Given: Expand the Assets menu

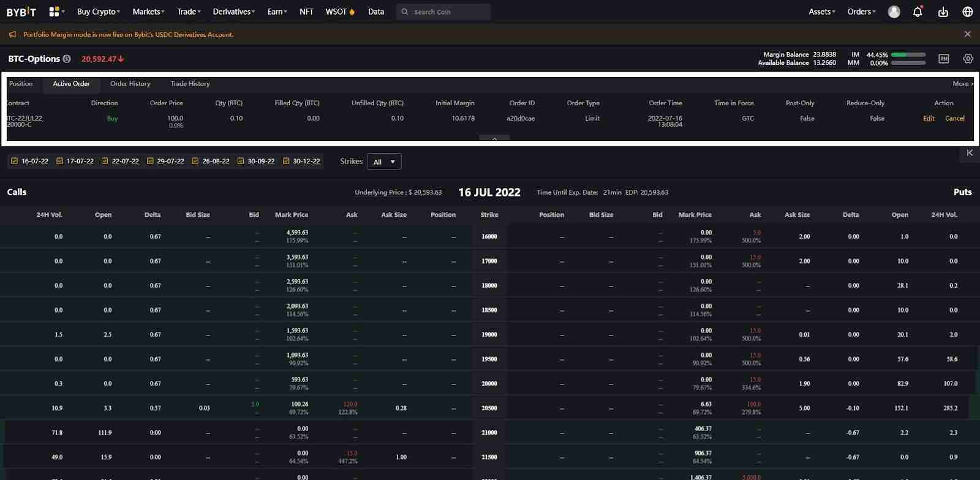Looking at the screenshot, I should pos(822,12).
